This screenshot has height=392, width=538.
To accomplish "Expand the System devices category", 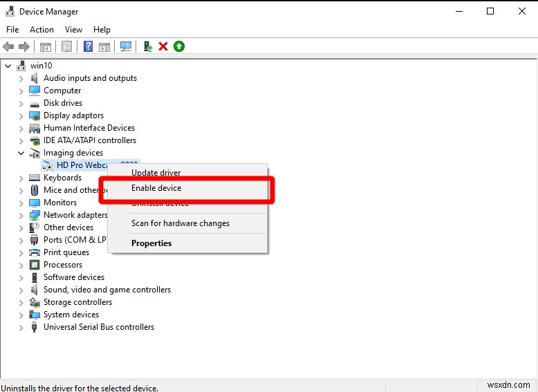I will [21, 315].
